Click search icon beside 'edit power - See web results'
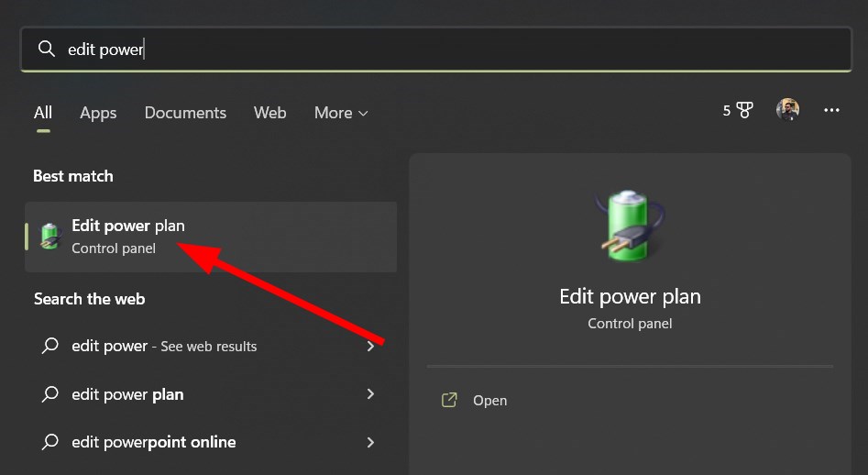Screen dimensions: 868x475 (49, 346)
